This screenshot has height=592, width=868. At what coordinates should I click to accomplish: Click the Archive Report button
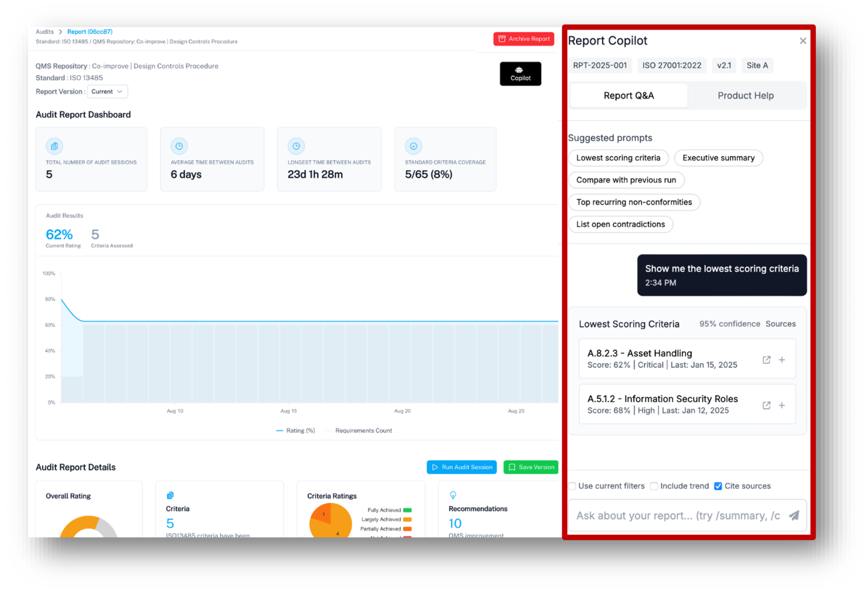click(524, 39)
